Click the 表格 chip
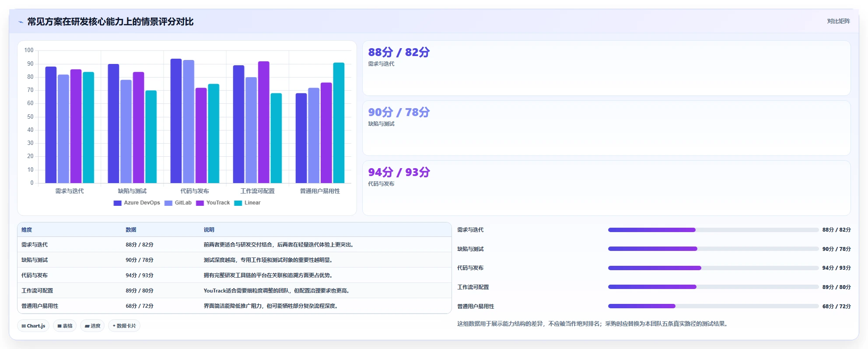This screenshot has width=868, height=349. 65,326
